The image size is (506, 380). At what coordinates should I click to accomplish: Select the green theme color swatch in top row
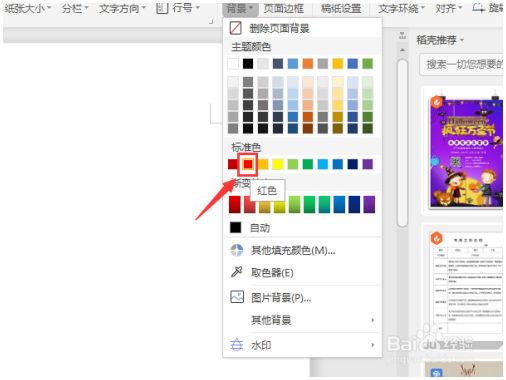[x=367, y=64]
